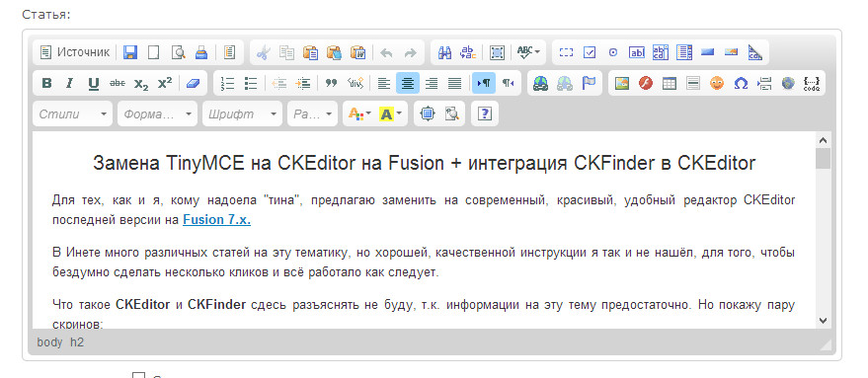Insert a Form element icon
The image size is (868, 378).
tap(566, 52)
